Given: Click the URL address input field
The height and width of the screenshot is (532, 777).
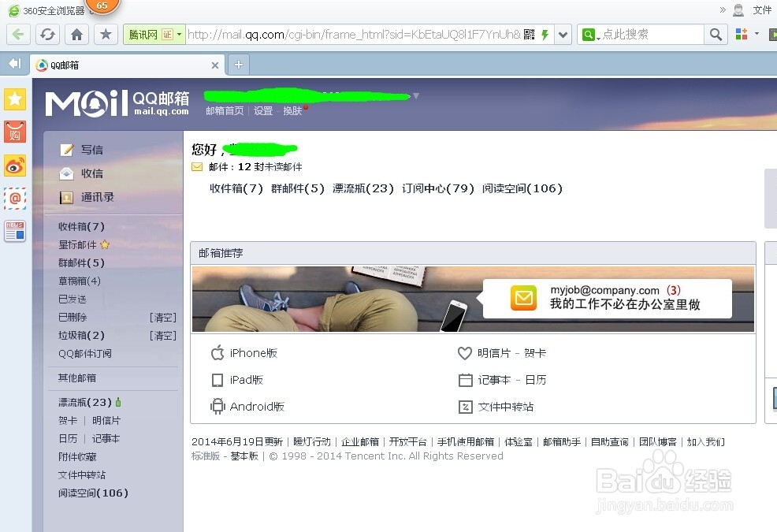Looking at the screenshot, I should [354, 34].
